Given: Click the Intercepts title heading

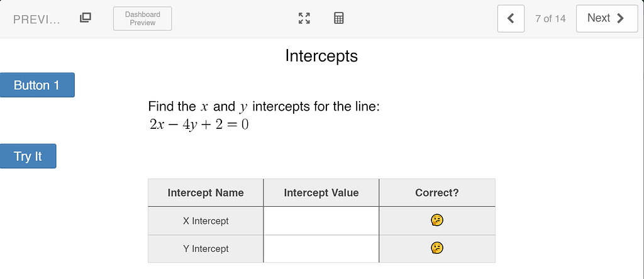Looking at the screenshot, I should tap(321, 56).
